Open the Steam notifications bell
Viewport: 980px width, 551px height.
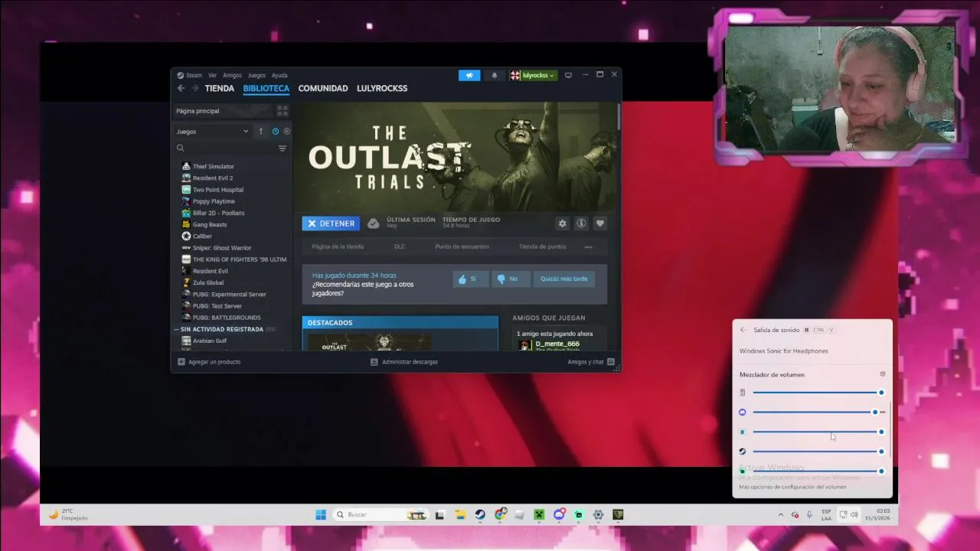(495, 75)
